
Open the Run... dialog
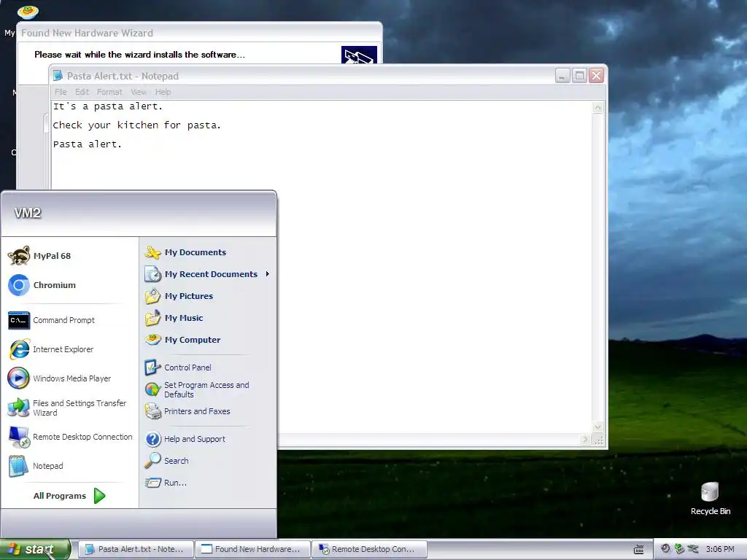click(166, 483)
